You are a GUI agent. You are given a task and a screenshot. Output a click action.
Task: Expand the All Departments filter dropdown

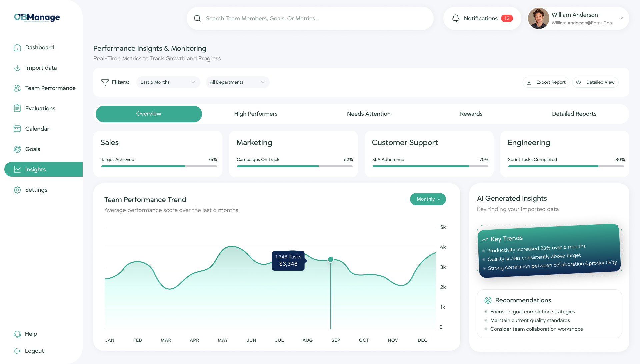[x=237, y=82]
